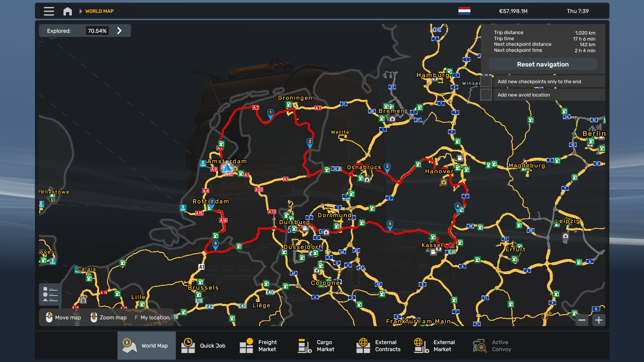Zoom in with the plus button
644x362 pixels.
point(599,320)
